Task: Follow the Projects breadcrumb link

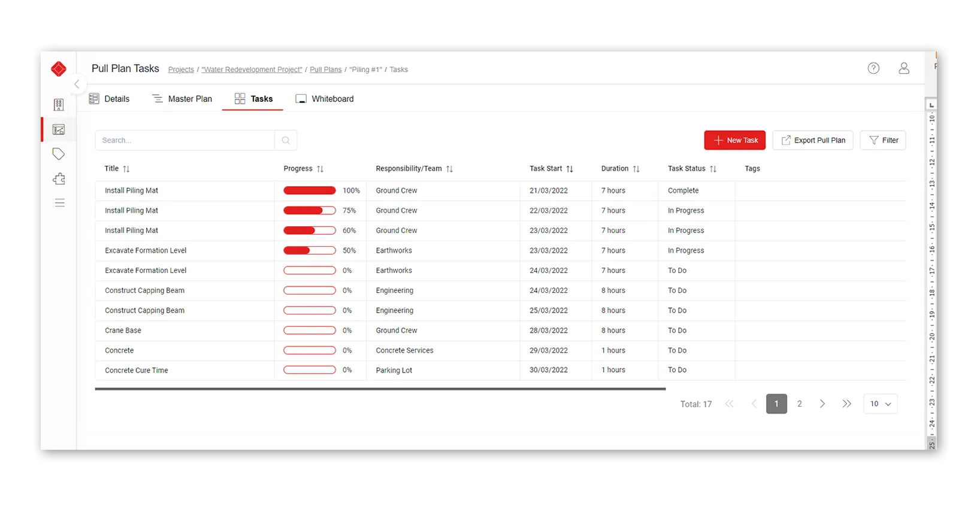Action: [181, 69]
